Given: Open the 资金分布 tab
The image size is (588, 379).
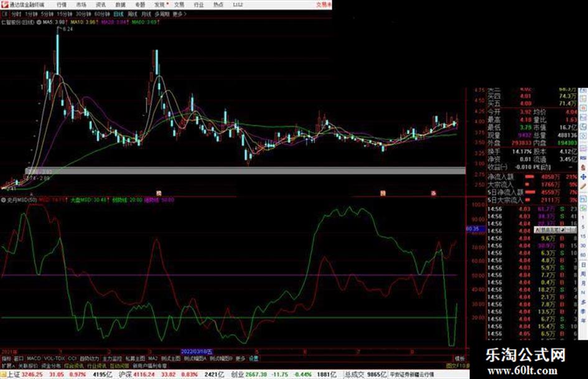Looking at the screenshot, I should pyautogui.click(x=51, y=365).
